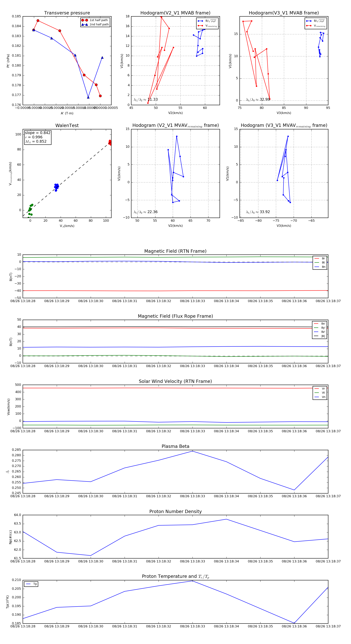Image resolution: width=351 pixels, height=644 pixels.
Task: Click the 'Transverse pressure' plot title
Action: [67, 13]
